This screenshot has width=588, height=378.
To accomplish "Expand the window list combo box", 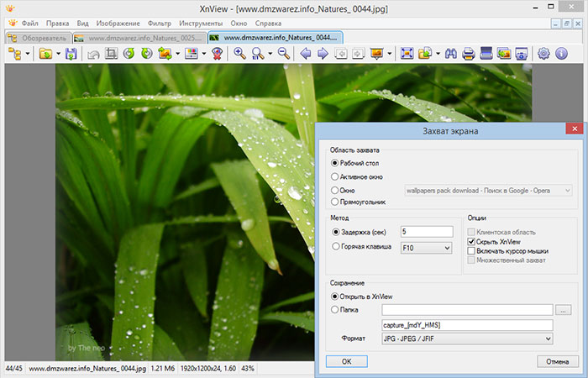I will coord(488,191).
